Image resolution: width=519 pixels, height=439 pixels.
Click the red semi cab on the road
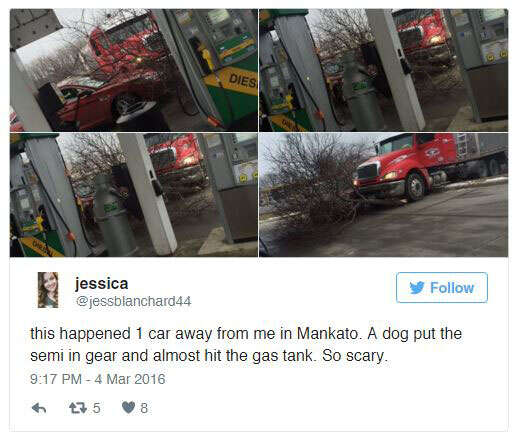[405, 167]
